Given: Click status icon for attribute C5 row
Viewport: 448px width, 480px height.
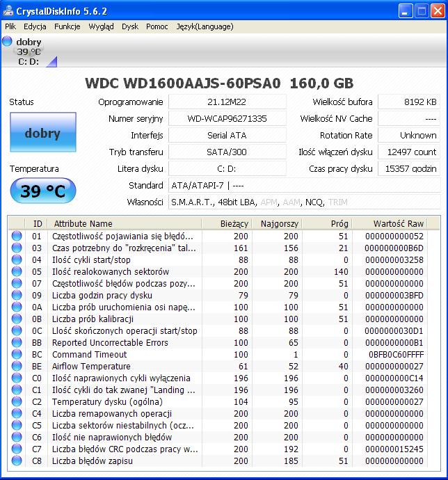Looking at the screenshot, I should (x=17, y=425).
